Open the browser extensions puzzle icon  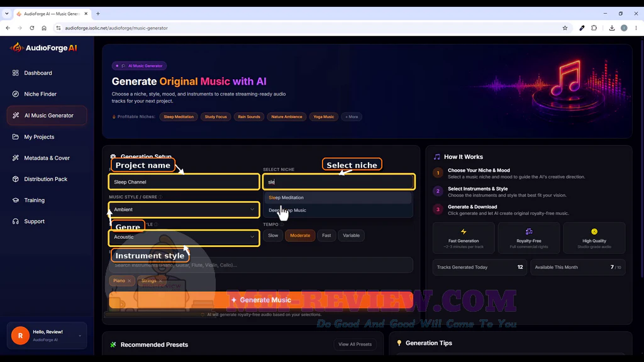pyautogui.click(x=594, y=28)
